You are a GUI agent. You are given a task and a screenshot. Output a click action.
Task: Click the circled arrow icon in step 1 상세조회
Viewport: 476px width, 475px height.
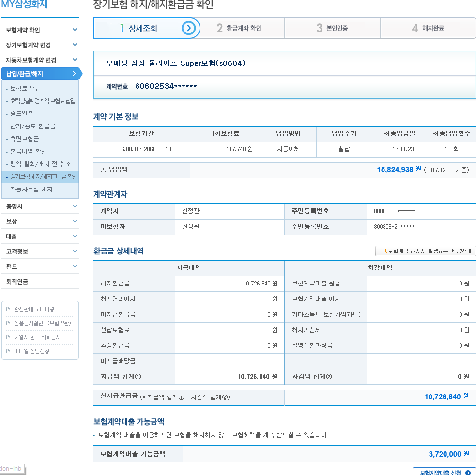click(x=189, y=28)
